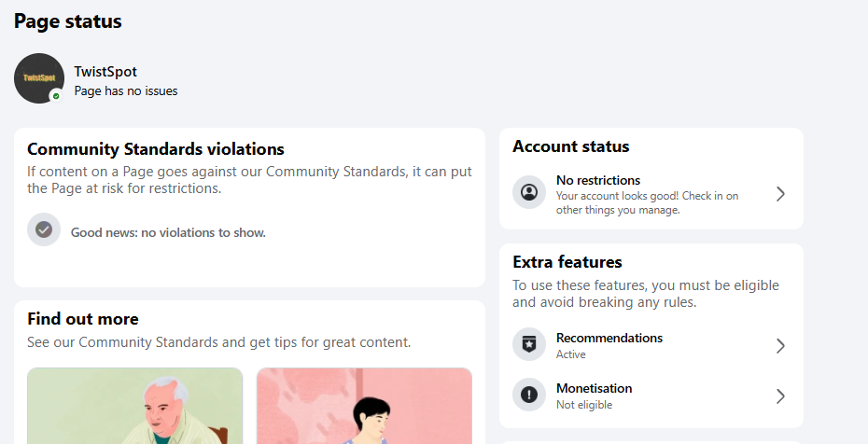Expand the No restrictions chevron arrow
The image size is (868, 444).
(x=780, y=194)
